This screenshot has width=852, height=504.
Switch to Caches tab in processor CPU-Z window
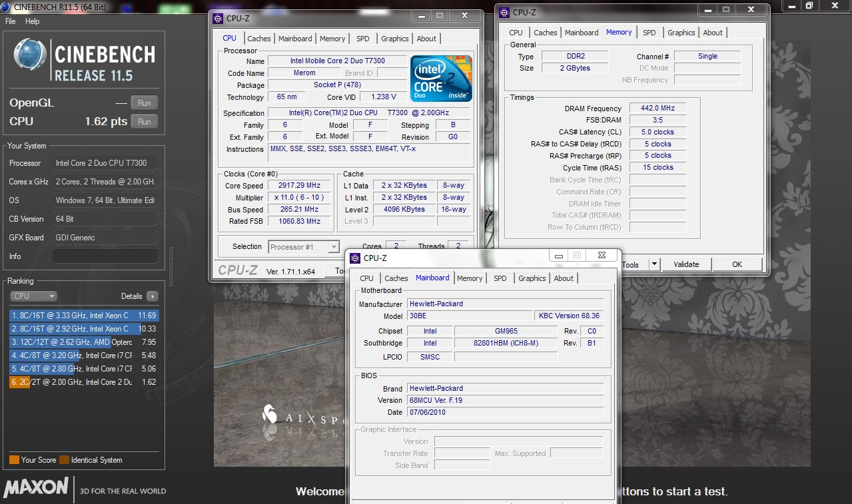259,39
